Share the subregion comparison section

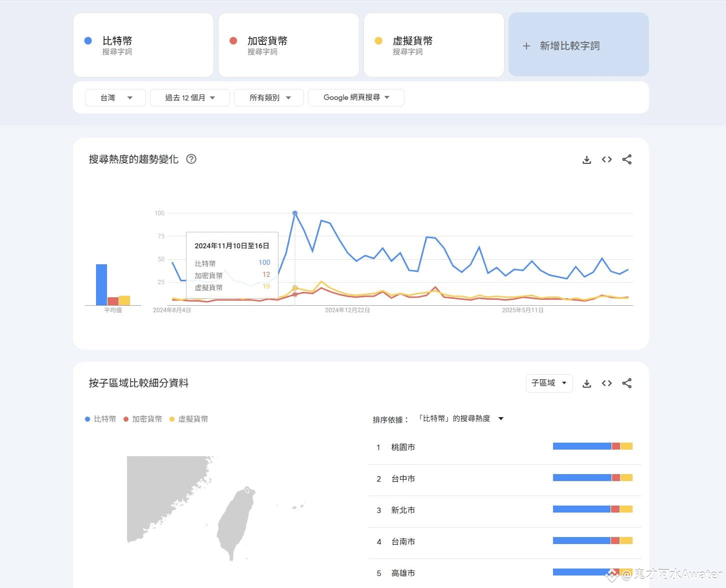(x=627, y=384)
